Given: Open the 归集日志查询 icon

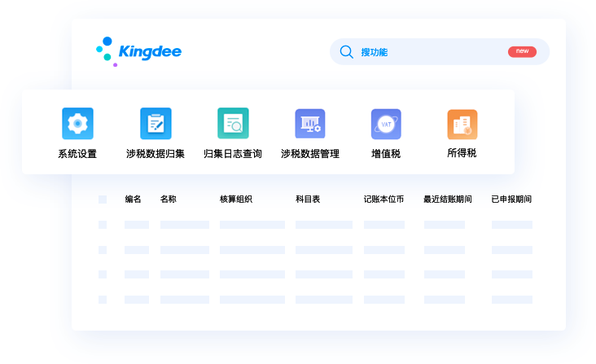Looking at the screenshot, I should click(233, 124).
